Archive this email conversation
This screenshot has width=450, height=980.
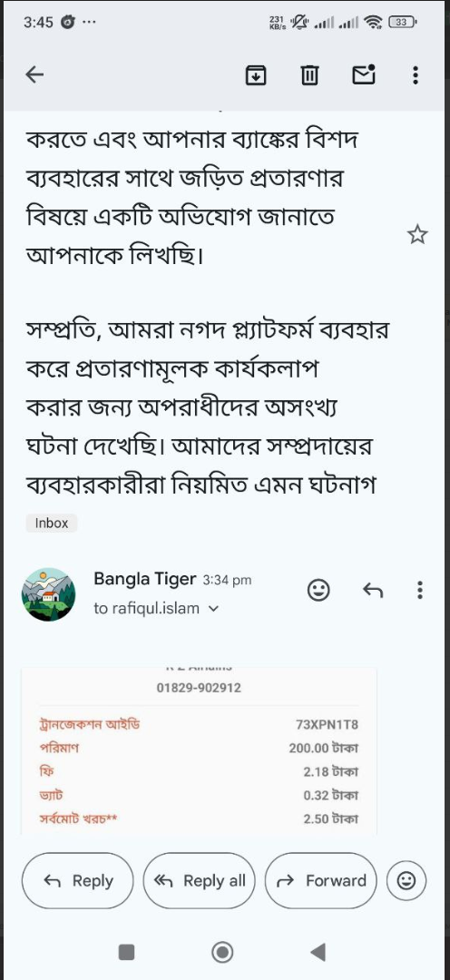coord(256,75)
